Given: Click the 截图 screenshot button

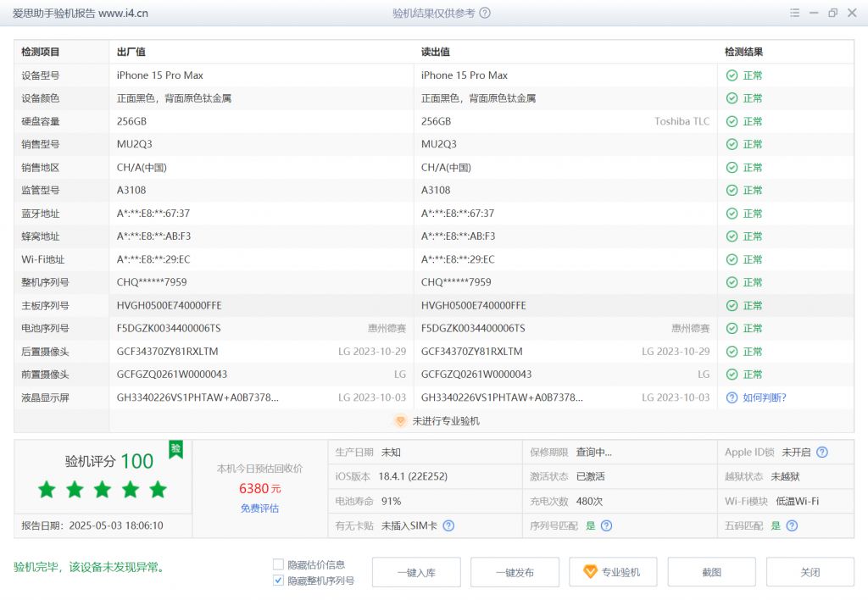Looking at the screenshot, I should (x=711, y=572).
